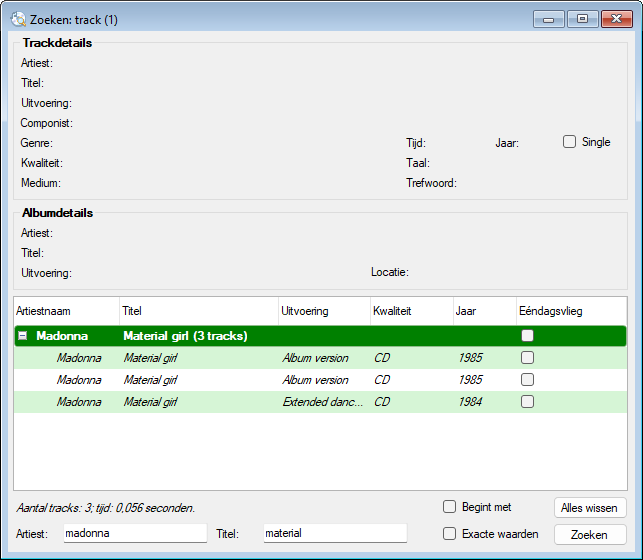This screenshot has height=560, width=643.
Task: Sort by the Eéndagsvlieg column header
Action: (x=571, y=311)
